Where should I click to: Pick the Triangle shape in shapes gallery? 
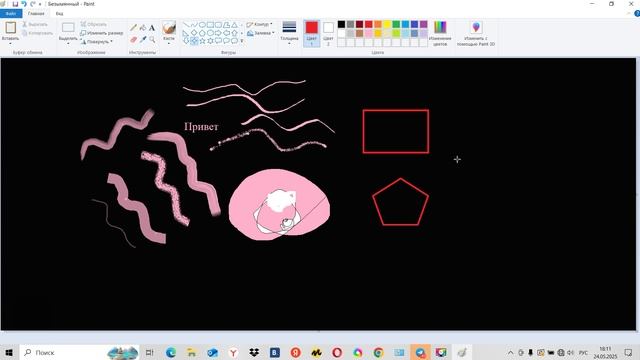[234, 25]
